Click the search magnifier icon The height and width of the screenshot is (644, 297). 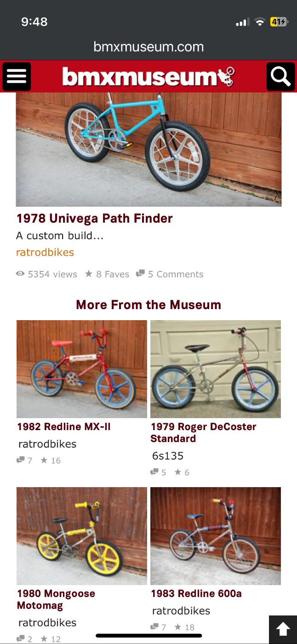pos(280,76)
